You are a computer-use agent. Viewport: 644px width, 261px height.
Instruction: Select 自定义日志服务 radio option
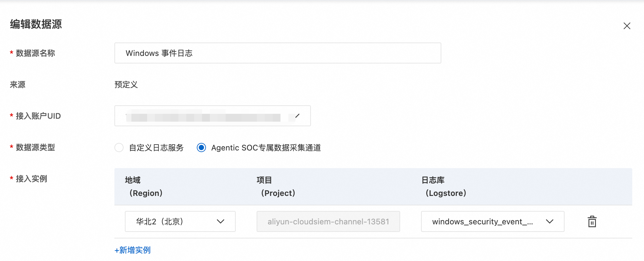pos(119,148)
